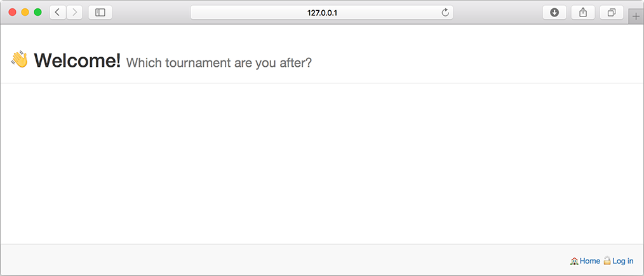Click the Log in link
Screen dimensions: 644x276
622,261
